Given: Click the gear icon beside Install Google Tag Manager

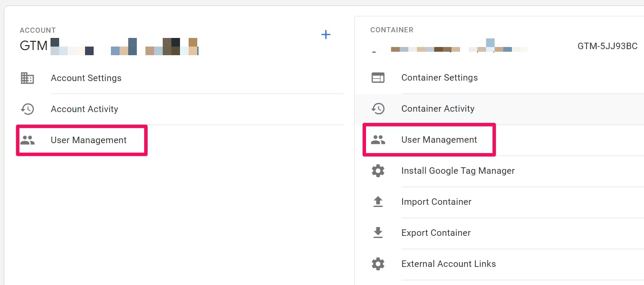Looking at the screenshot, I should [x=378, y=171].
